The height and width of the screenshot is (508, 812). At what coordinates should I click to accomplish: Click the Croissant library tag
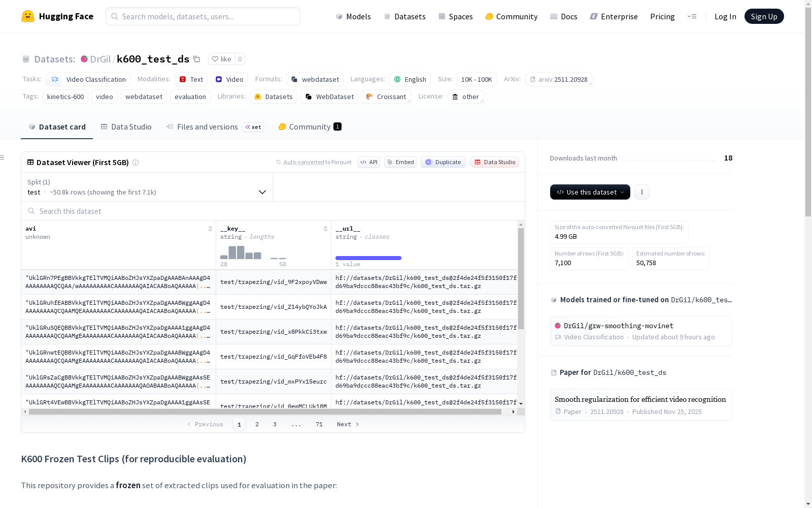point(386,97)
